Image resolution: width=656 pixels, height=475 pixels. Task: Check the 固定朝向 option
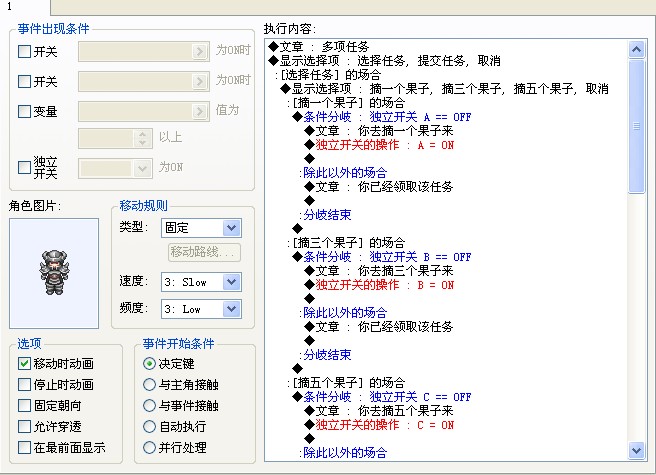pyautogui.click(x=24, y=406)
